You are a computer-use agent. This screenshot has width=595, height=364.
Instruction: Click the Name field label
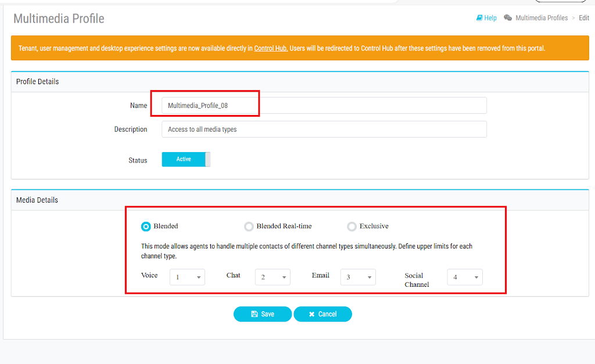[x=138, y=106]
